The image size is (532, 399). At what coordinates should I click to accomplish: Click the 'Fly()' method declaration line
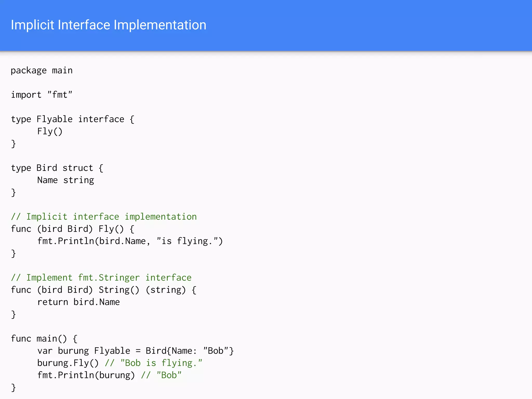[50, 131]
